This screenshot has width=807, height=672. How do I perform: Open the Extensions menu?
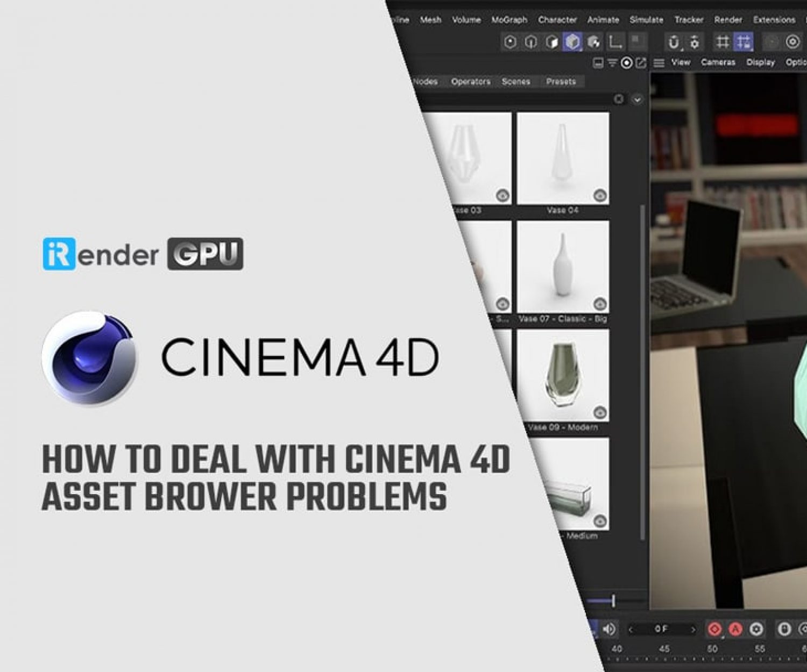point(774,20)
